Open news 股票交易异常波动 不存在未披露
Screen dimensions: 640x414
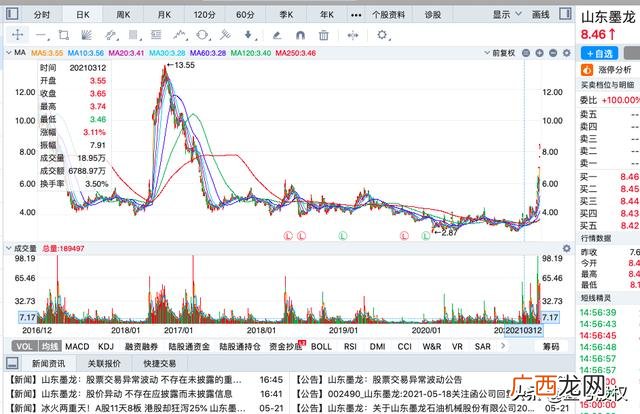click(125, 380)
